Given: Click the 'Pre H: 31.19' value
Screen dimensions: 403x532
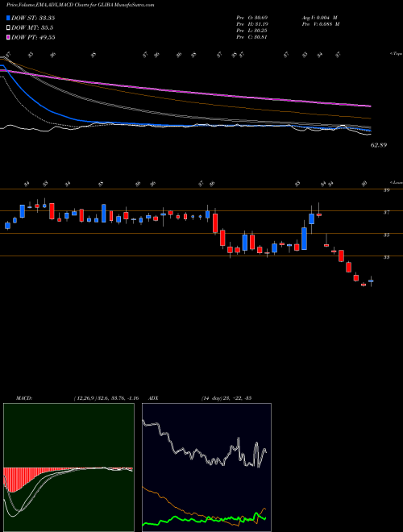Looking at the screenshot, I should tap(252, 24).
